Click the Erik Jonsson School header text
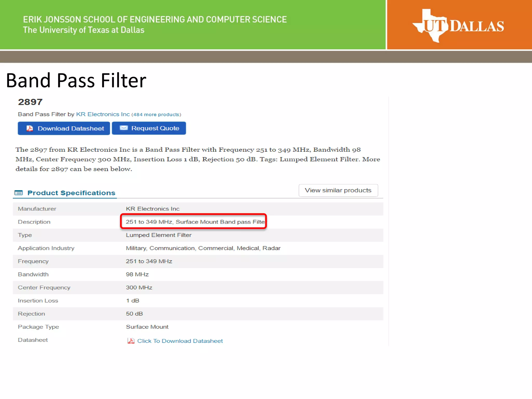Screen dimensions: 532x399 pyautogui.click(x=155, y=19)
